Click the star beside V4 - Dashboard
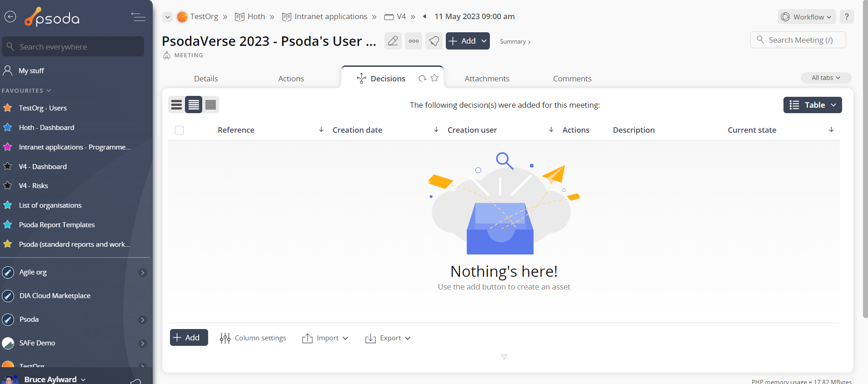868x384 pixels. tap(8, 166)
